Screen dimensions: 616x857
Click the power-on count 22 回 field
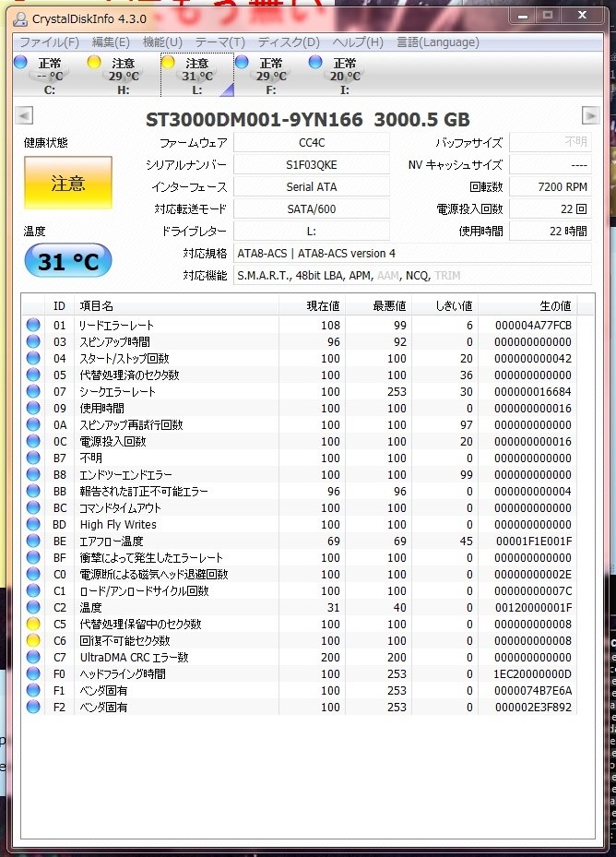pos(551,208)
